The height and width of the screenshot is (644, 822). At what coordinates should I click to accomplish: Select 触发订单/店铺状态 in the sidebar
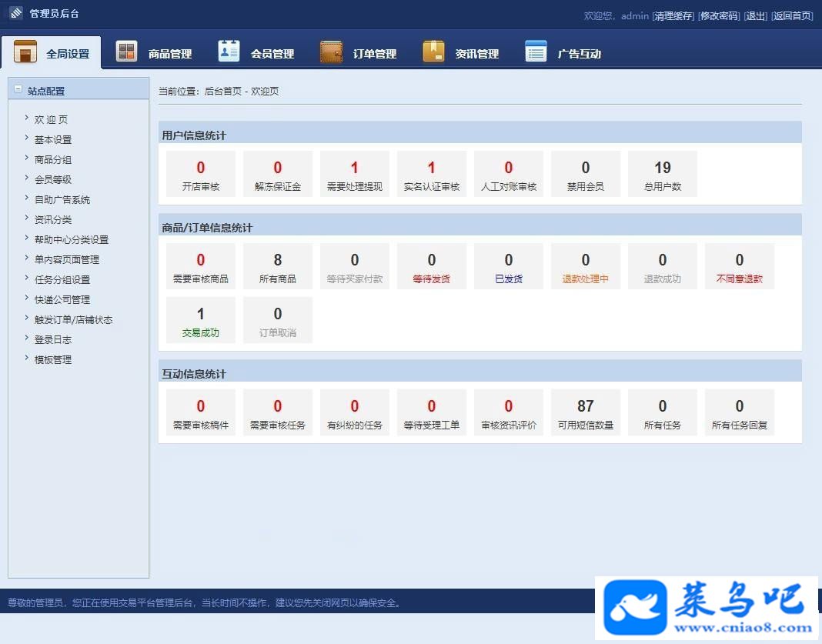coord(73,319)
